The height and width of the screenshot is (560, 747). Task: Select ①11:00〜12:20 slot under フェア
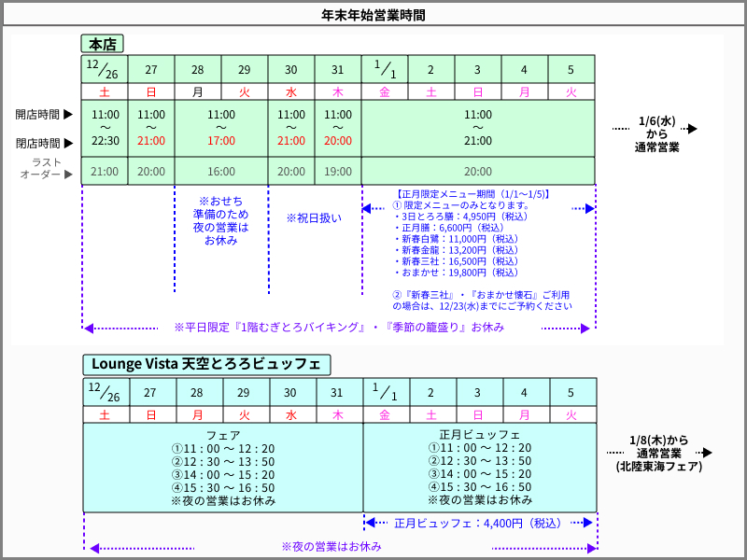point(223,449)
